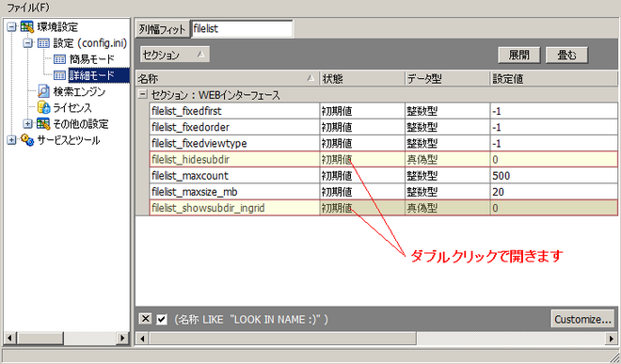
Task: Select the filelist_maxcount row
Action: (383, 176)
